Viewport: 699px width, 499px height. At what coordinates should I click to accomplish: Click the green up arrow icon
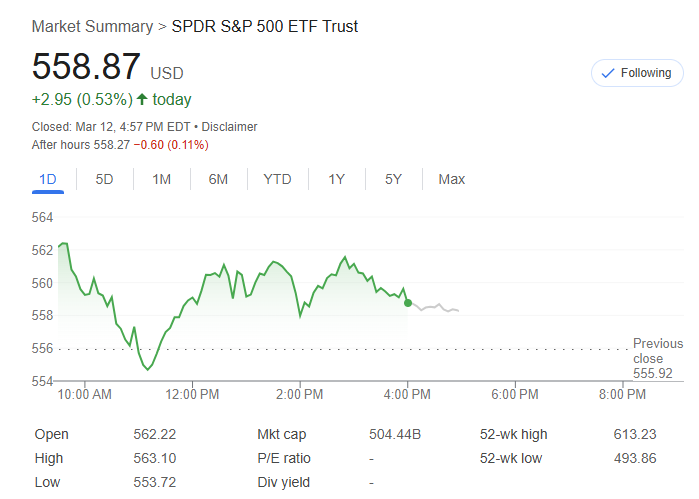(142, 100)
